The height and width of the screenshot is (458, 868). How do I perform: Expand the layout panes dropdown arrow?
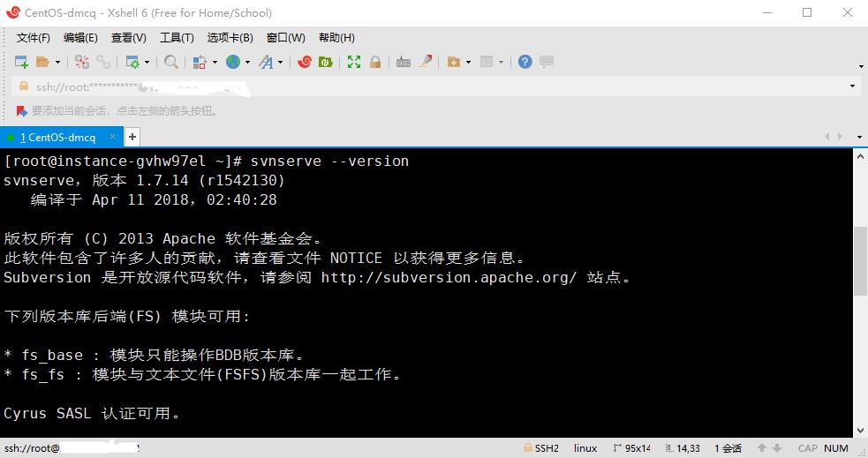(x=501, y=62)
